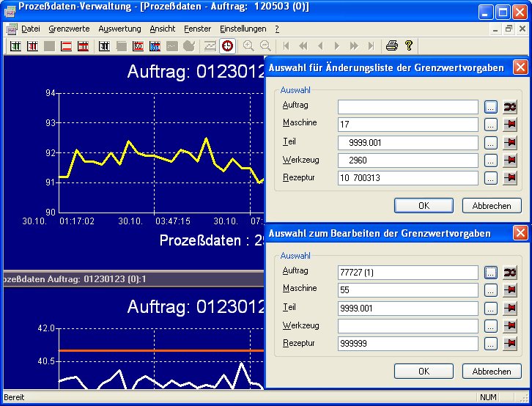Click shuffle icon beside Auftrag in Änderungsliste dialog
The height and width of the screenshot is (406, 532).
pos(510,107)
